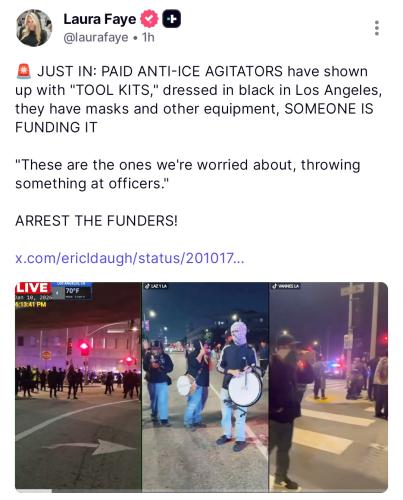Click the black plus badge beside name
Viewport: 403px width, 500px height.
(172, 19)
